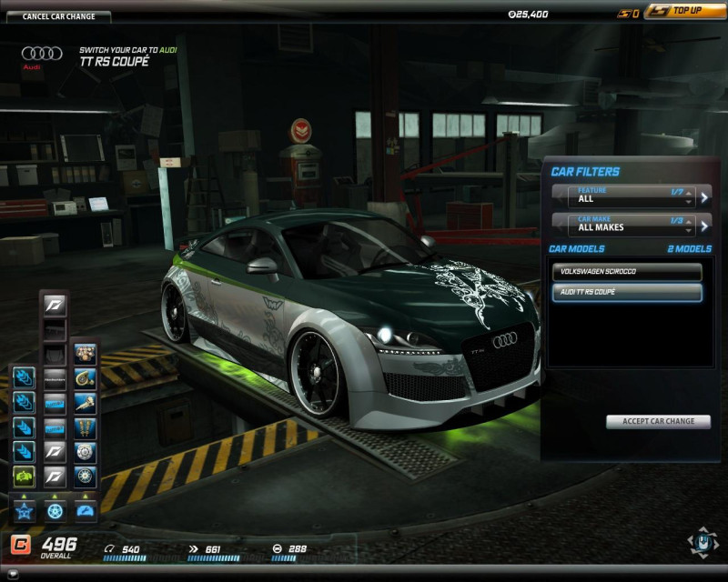Click the 496 overall rating value
728x582 pixels.
point(59,544)
